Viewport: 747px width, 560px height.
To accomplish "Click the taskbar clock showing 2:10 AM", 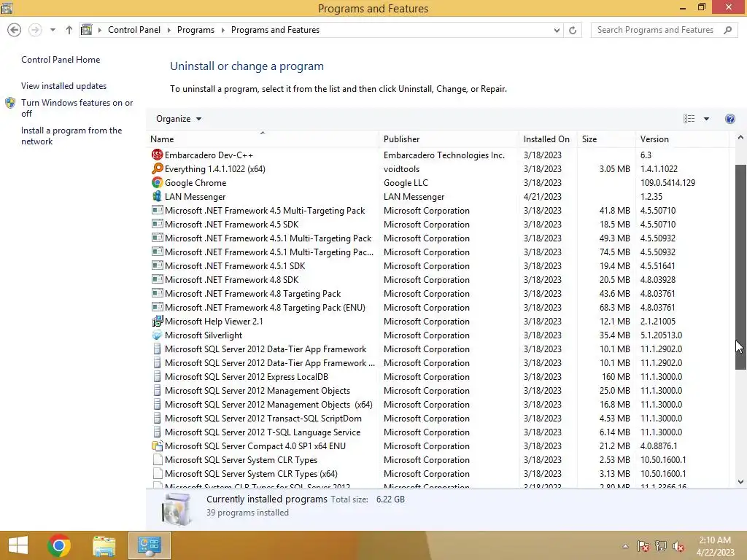I will (715, 545).
